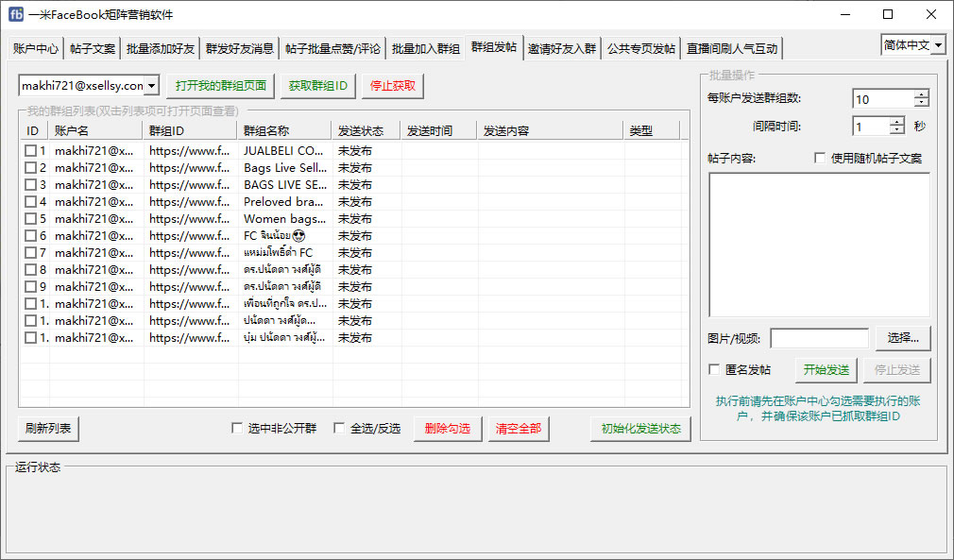Click the 停止发送 button
Screen dimensions: 954x560
[896, 369]
